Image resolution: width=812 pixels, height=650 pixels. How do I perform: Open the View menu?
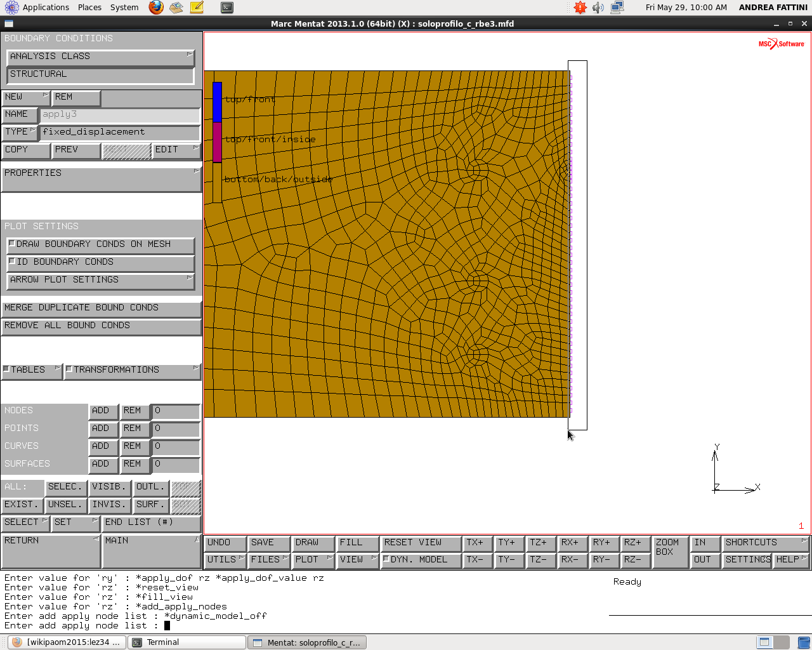(357, 560)
